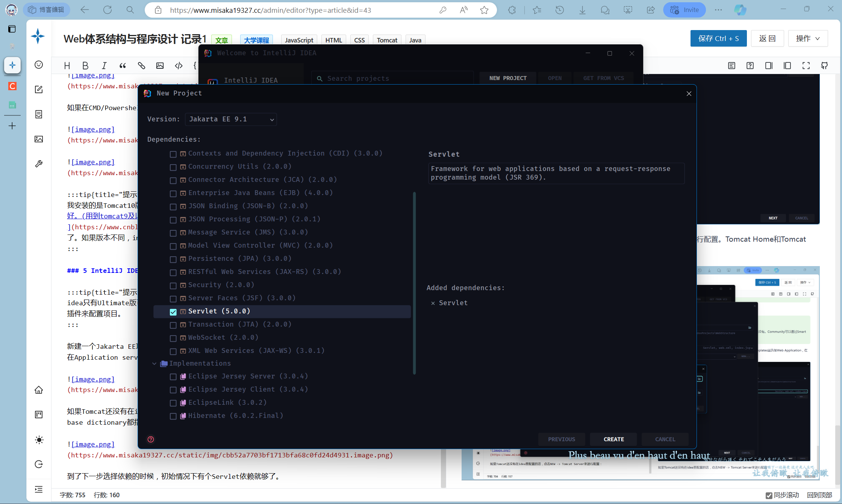Viewport: 842px width, 504px height.
Task: Open the Jakarta EE 9.1 version dropdown
Action: [x=231, y=119]
